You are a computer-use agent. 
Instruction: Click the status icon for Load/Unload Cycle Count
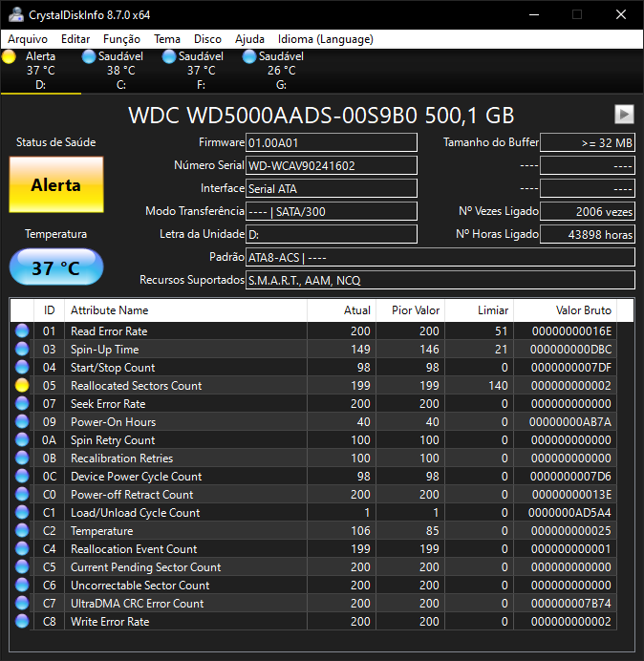pos(22,512)
